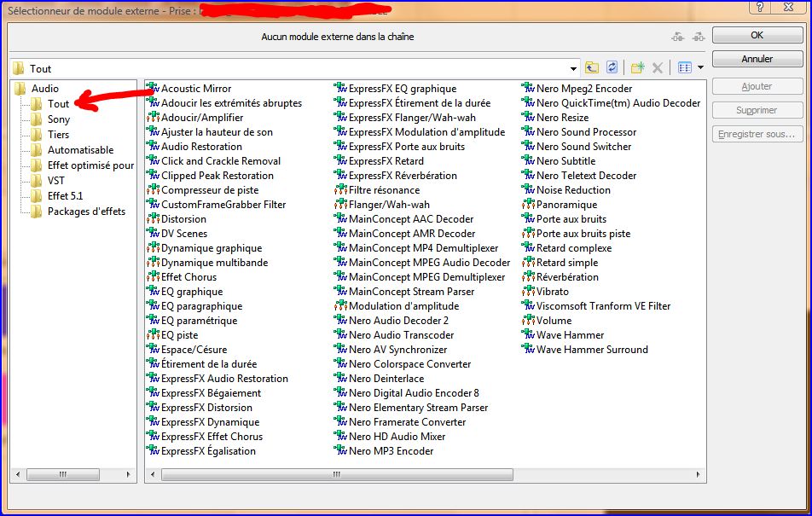This screenshot has width=812, height=516.
Task: Click the Nero MP3 Encoder plug-in icon
Action: pyautogui.click(x=341, y=450)
